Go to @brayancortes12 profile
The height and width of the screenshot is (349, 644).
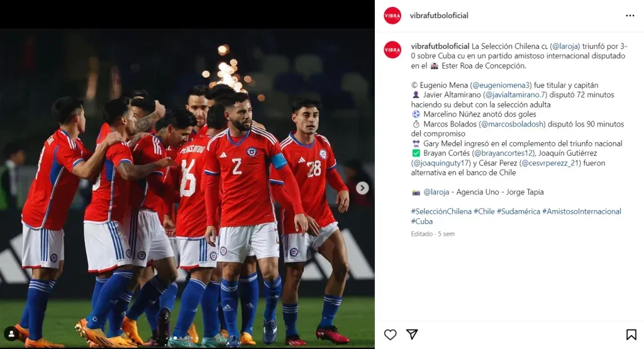click(x=503, y=153)
